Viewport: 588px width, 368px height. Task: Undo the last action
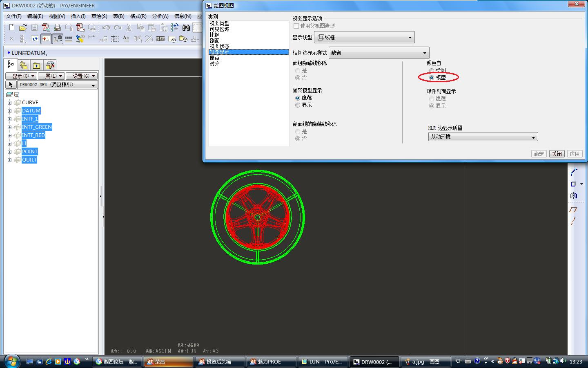tap(106, 27)
